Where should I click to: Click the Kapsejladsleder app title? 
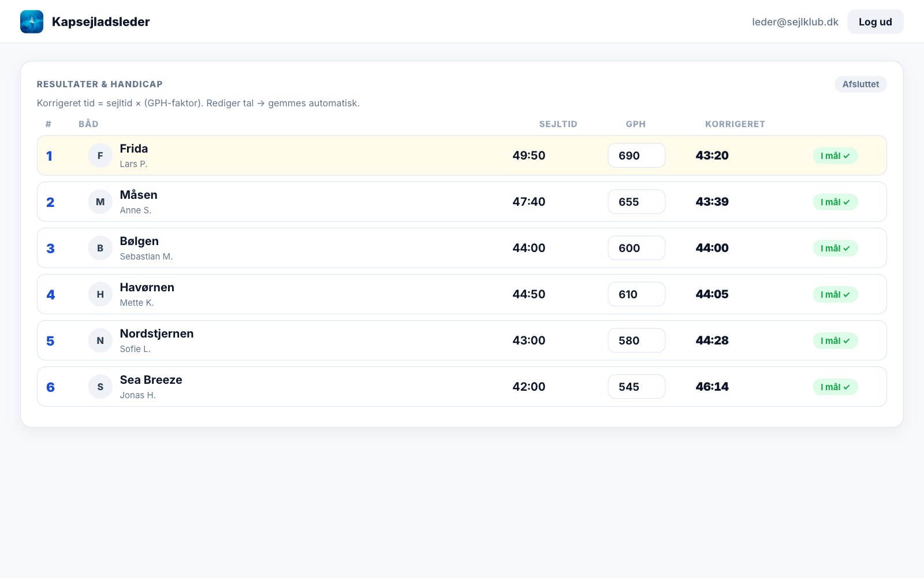(x=100, y=22)
